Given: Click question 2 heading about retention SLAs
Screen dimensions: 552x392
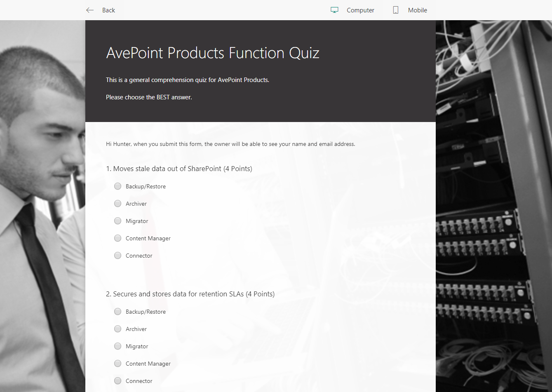Looking at the screenshot, I should click(190, 294).
